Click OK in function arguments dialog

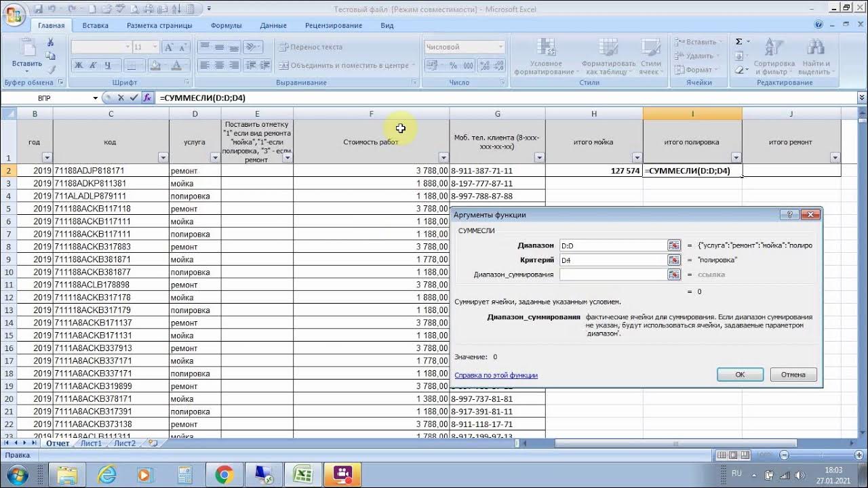point(740,374)
